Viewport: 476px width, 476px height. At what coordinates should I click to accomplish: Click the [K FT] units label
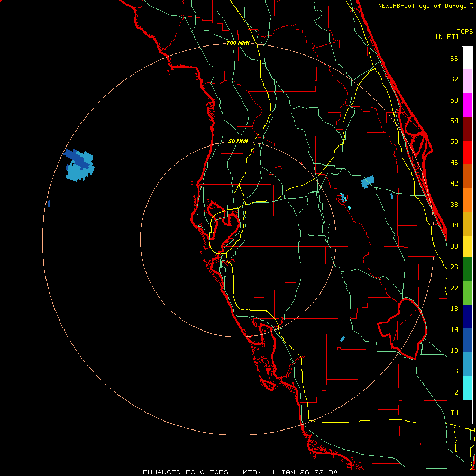click(447, 37)
